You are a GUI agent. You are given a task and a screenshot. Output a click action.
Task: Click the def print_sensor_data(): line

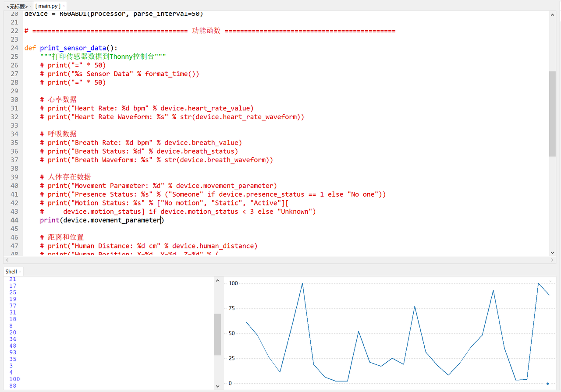coord(71,48)
